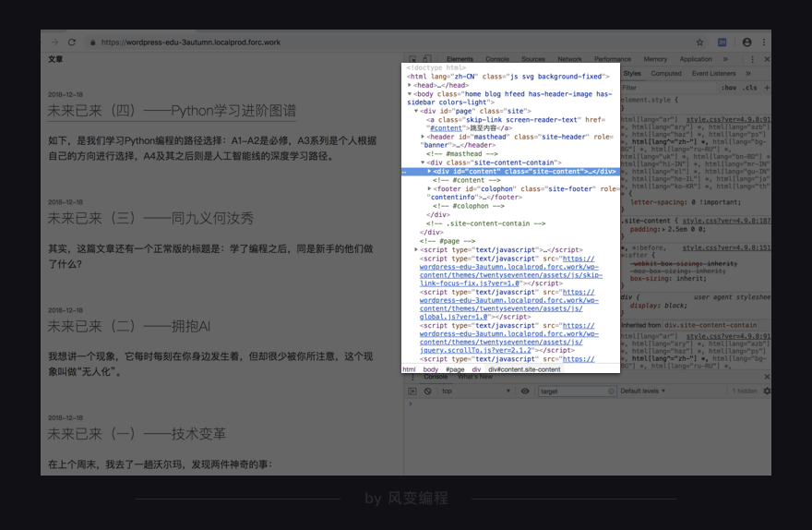
Task: Open article 未来已来（一）技术变革
Action: [137, 434]
